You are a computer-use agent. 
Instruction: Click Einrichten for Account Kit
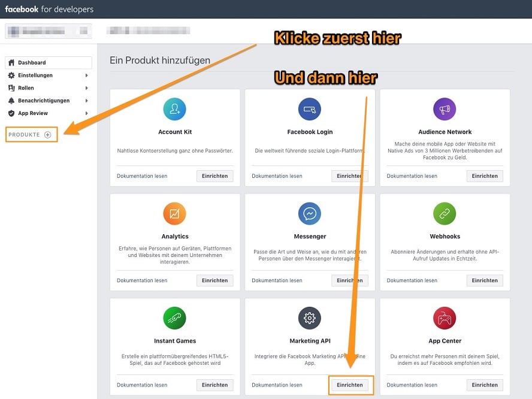pos(214,176)
